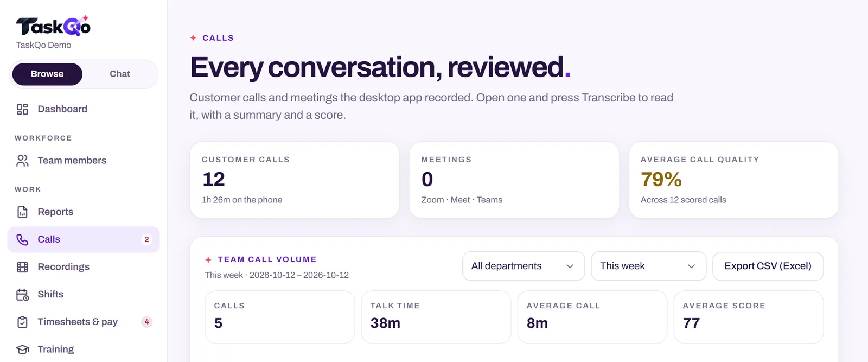This screenshot has width=868, height=362.
Task: Navigate to Recordings
Action: 84,267
